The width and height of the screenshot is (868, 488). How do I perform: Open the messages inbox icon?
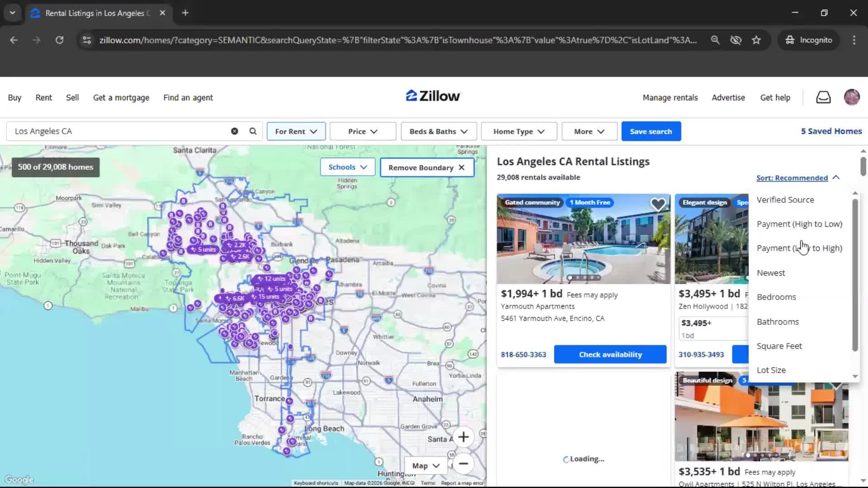point(823,97)
